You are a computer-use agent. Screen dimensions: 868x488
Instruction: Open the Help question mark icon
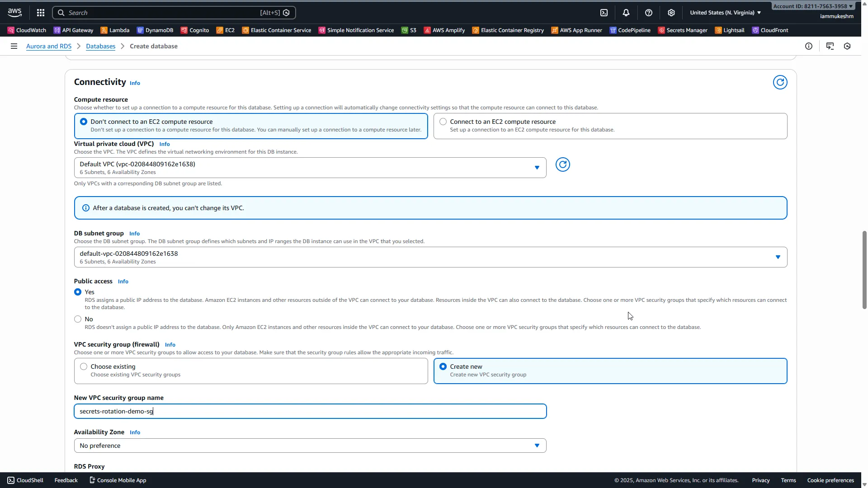click(x=649, y=12)
